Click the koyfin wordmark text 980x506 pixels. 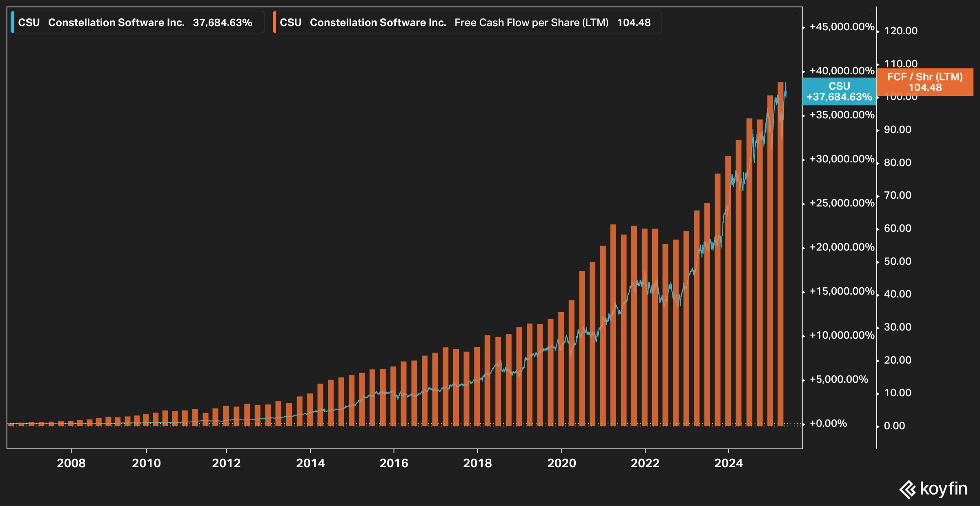(944, 489)
